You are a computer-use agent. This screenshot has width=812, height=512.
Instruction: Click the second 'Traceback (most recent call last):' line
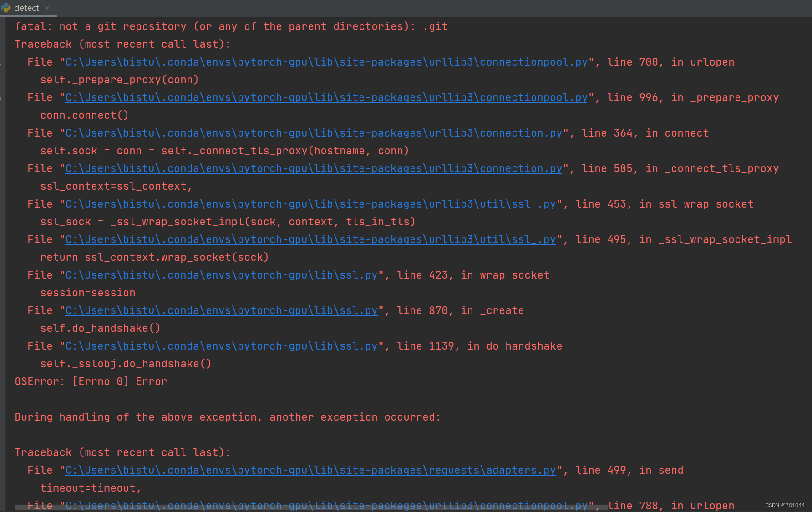click(x=123, y=452)
